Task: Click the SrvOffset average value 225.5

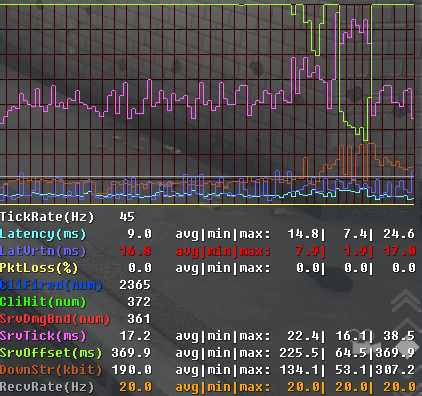Action: (300, 353)
